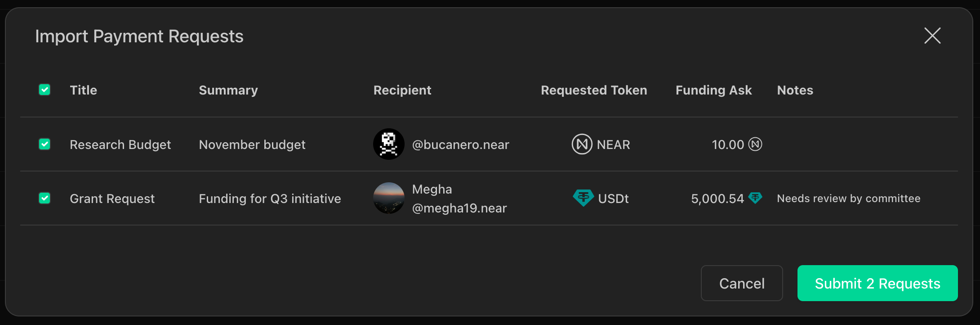Open the @megha19.near recipient link
The image size is (980, 325).
point(459,208)
